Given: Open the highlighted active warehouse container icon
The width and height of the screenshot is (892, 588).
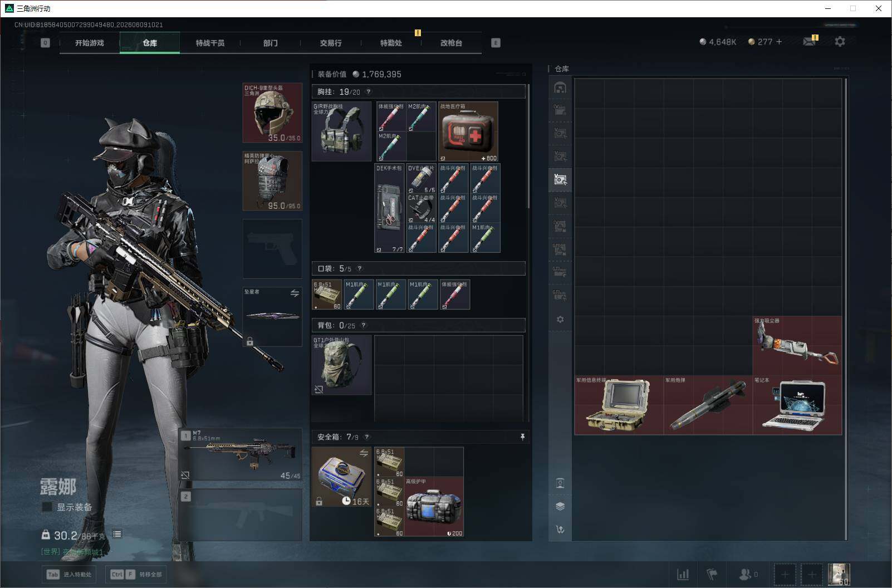Looking at the screenshot, I should click(560, 179).
